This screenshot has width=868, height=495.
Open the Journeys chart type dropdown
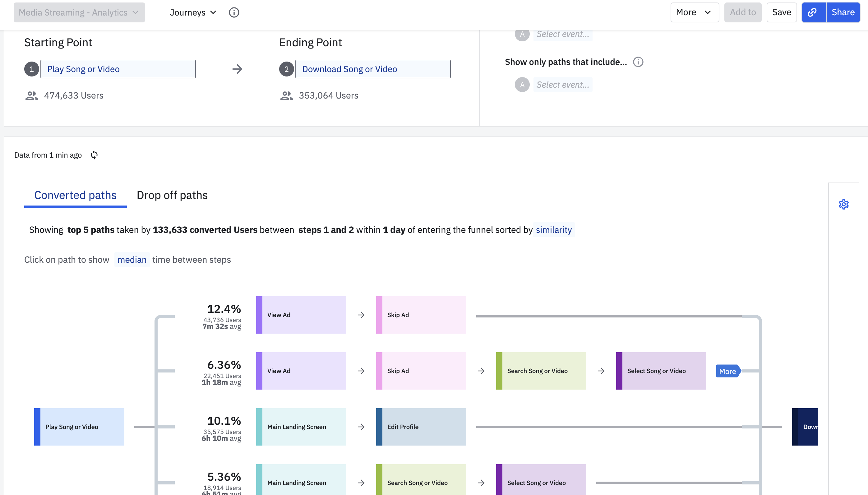(193, 12)
